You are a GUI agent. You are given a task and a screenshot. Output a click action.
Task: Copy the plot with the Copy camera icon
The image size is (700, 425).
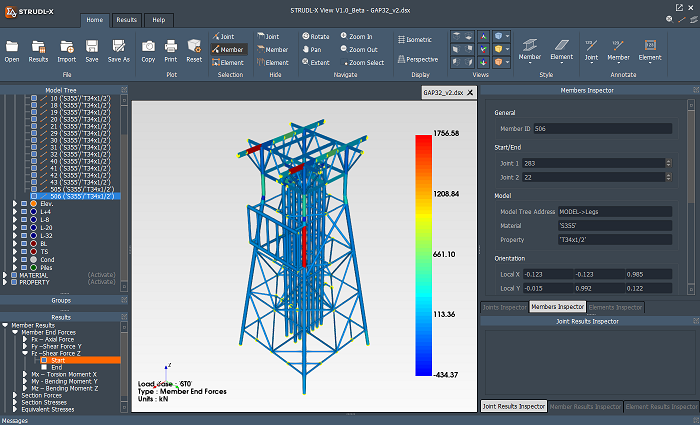click(148, 50)
